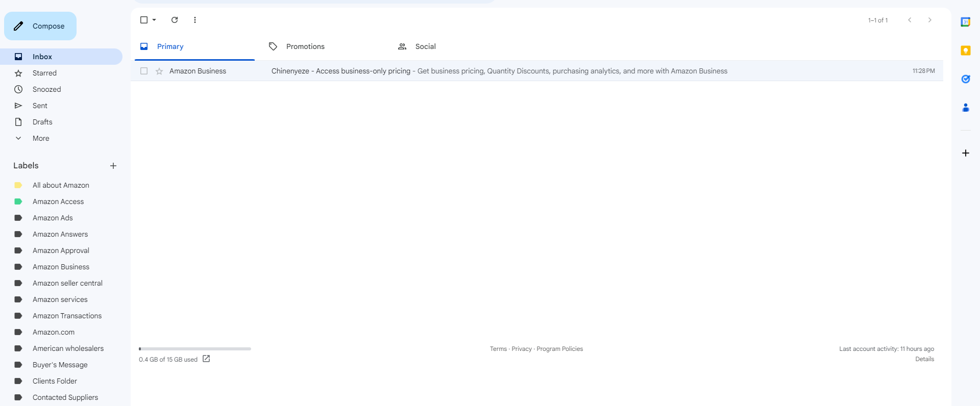Click the Compose button
980x406 pixels.
pyautogui.click(x=40, y=26)
